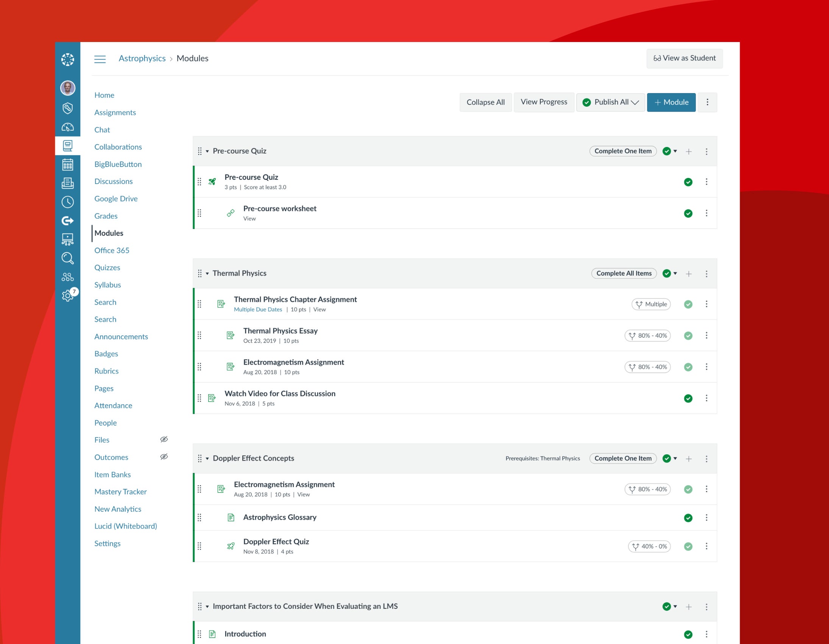Toggle publish status of Pre-course Quiz item
The width and height of the screenshot is (829, 644).
coord(688,182)
